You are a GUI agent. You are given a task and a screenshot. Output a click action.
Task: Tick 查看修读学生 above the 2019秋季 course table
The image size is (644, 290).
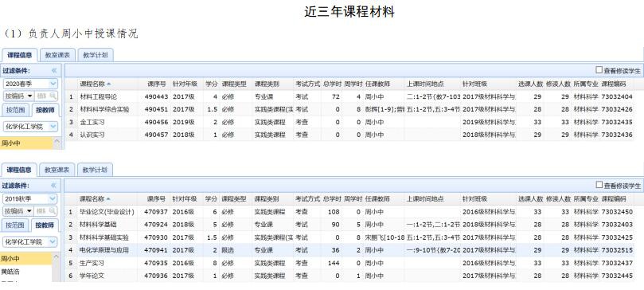tap(599, 186)
